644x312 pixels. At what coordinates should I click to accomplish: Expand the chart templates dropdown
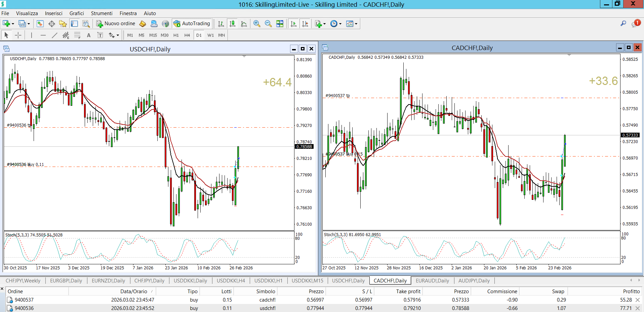(x=356, y=24)
